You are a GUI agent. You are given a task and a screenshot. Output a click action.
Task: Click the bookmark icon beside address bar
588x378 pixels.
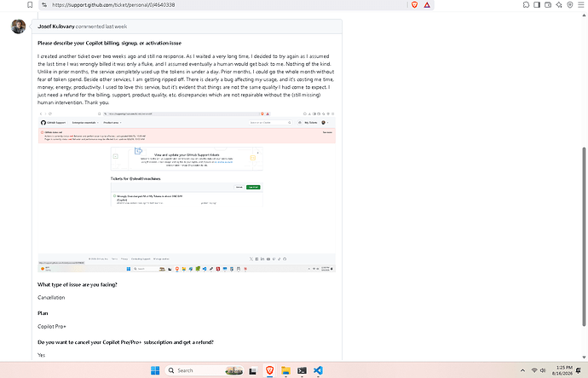(30, 5)
